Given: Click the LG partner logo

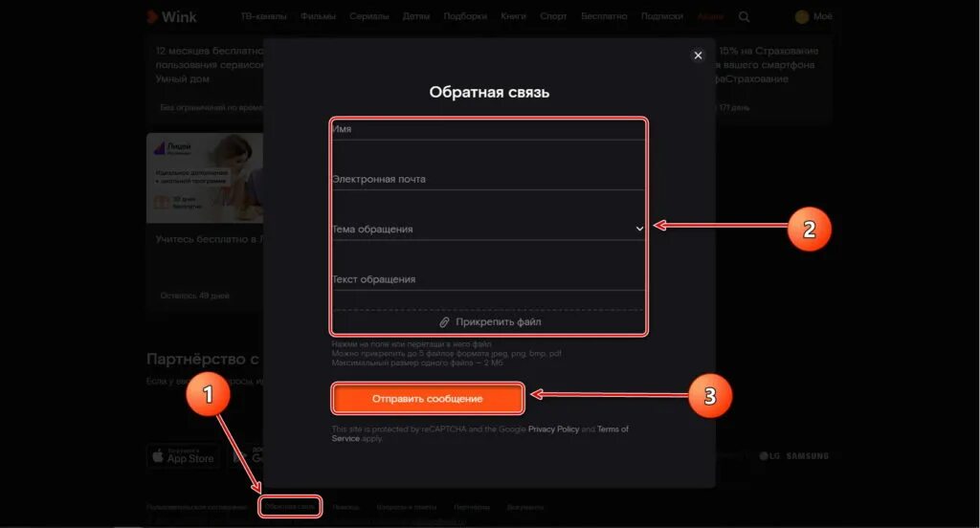Looking at the screenshot, I should (x=769, y=456).
